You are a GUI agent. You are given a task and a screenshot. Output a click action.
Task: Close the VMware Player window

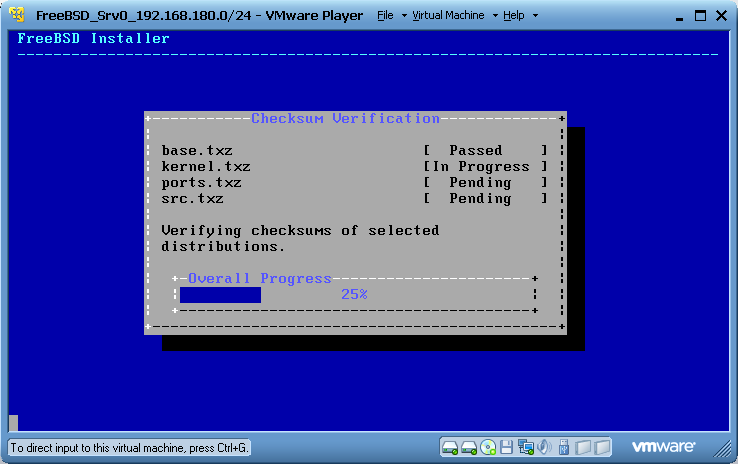721,16
